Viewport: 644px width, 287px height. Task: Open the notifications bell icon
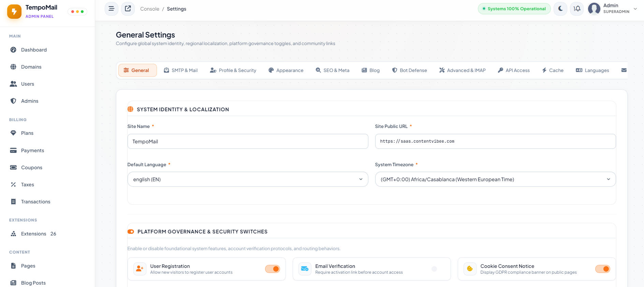click(577, 9)
